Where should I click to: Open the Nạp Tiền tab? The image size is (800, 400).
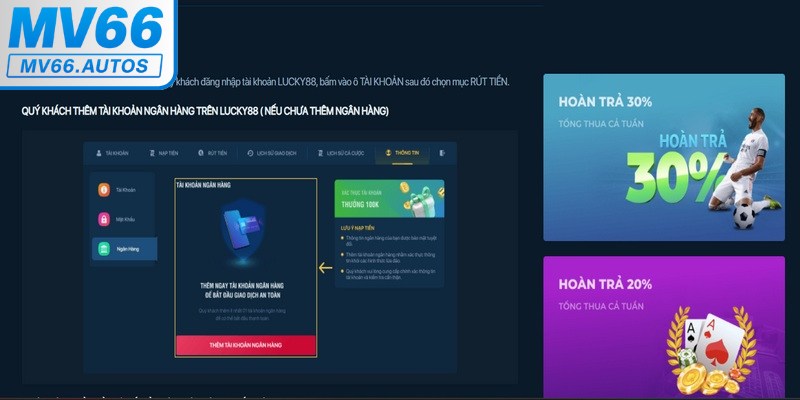point(163,153)
